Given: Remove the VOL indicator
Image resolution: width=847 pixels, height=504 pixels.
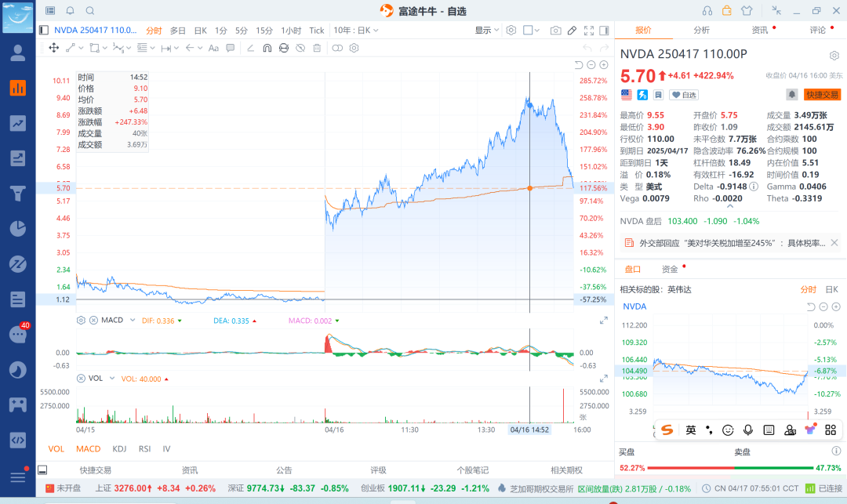Looking at the screenshot, I should click(x=81, y=379).
